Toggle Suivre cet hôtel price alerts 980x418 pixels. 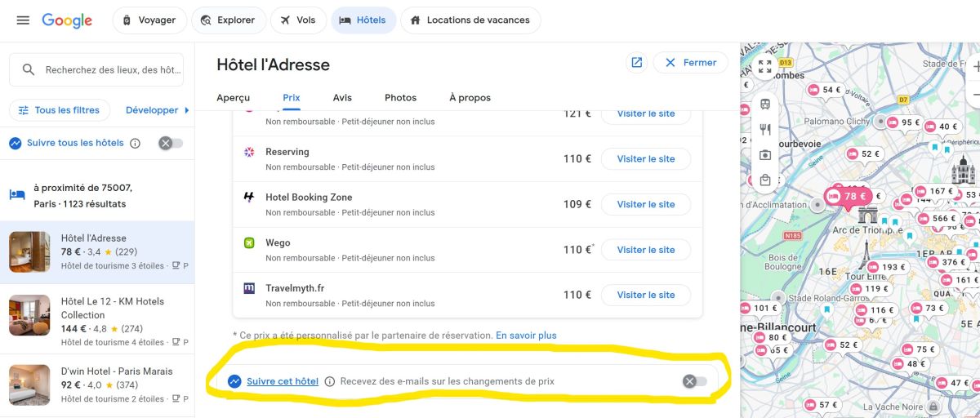[695, 381]
